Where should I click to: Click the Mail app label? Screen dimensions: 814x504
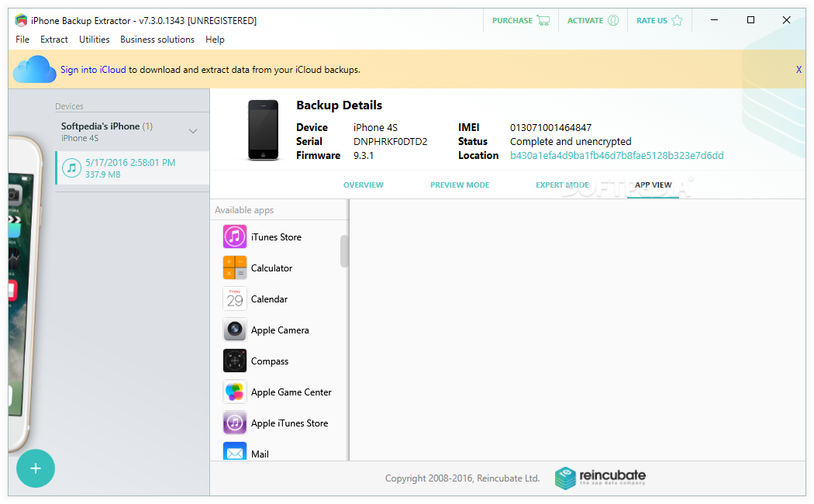[260, 454]
